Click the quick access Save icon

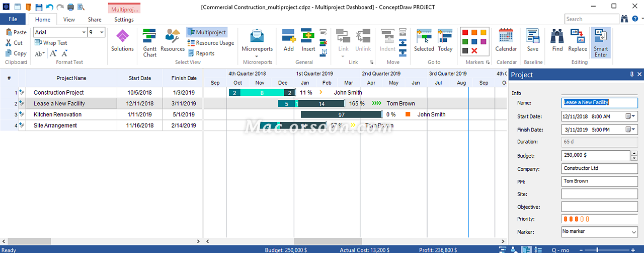[39, 7]
